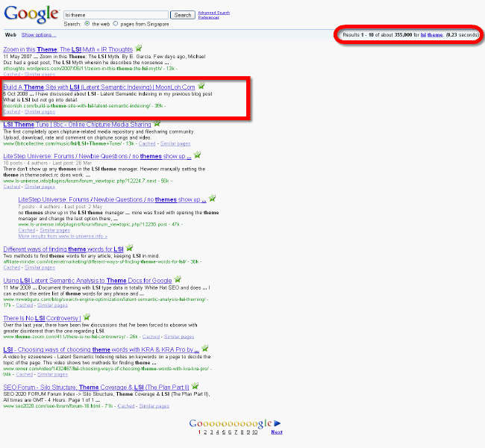The height and width of the screenshot is (448, 485).
Task: Open Advanced Search link
Action: coord(213,13)
